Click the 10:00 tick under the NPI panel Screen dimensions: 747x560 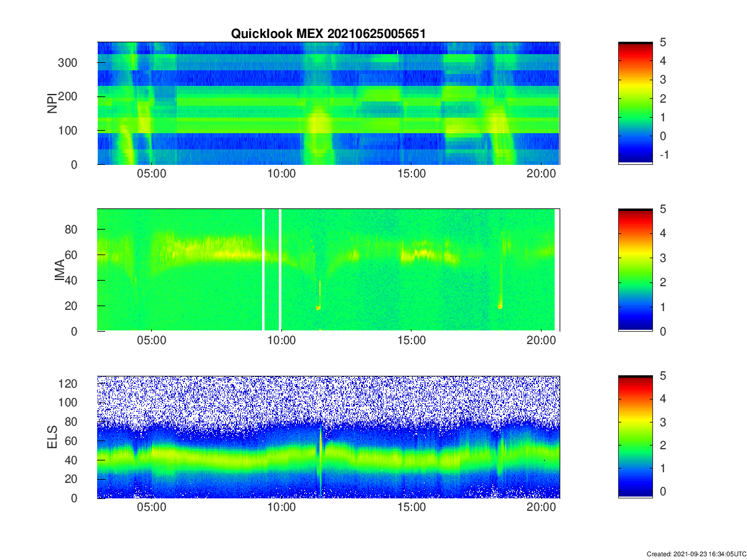coord(281,174)
